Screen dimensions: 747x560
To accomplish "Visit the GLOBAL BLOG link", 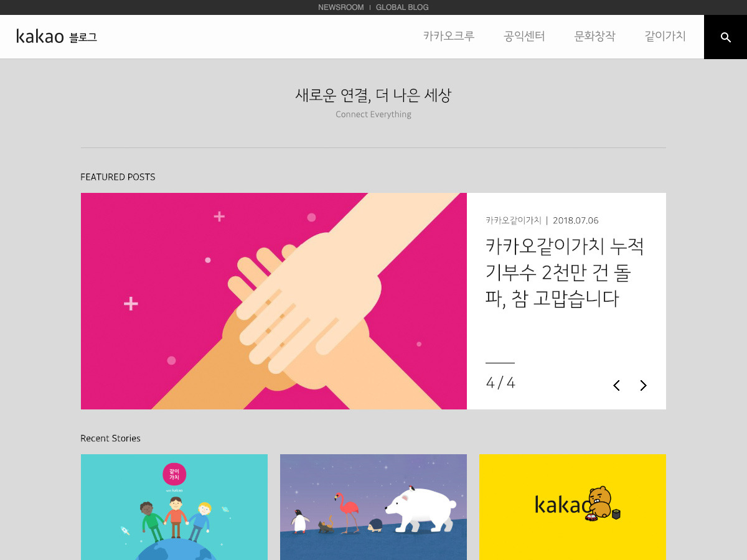I will pos(402,7).
